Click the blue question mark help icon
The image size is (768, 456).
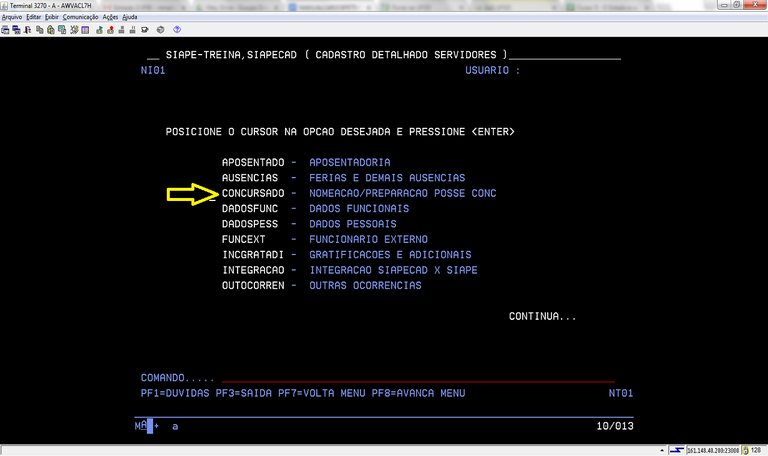[x=177, y=30]
